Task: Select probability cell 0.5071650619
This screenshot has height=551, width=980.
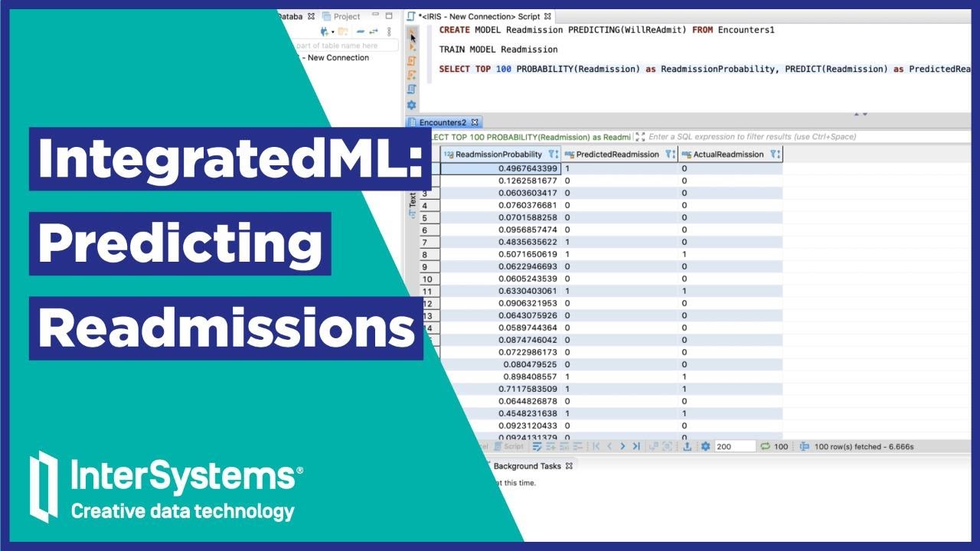Action: tap(501, 254)
